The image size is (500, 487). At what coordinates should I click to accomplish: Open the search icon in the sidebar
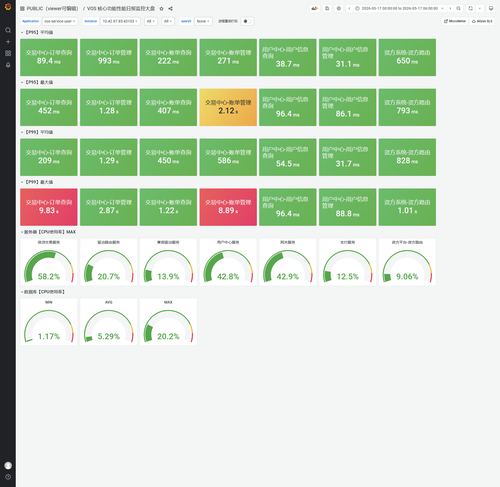pyautogui.click(x=8, y=30)
